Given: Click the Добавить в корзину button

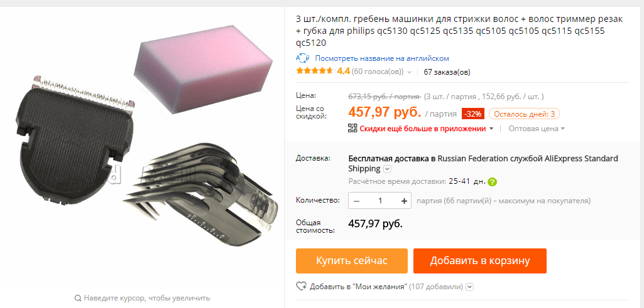Looking at the screenshot, I should click(480, 261).
